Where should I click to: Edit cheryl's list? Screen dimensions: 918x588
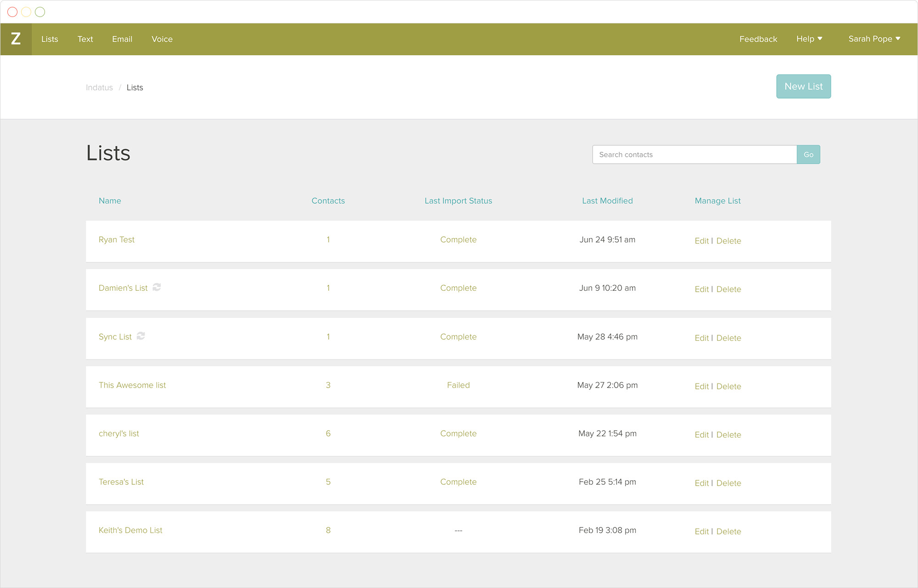[702, 435]
